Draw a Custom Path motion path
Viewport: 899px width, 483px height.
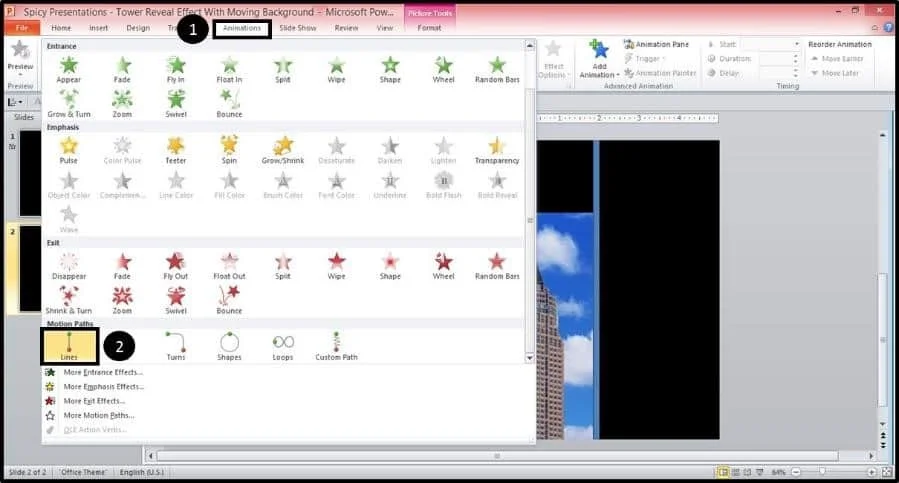pos(337,346)
